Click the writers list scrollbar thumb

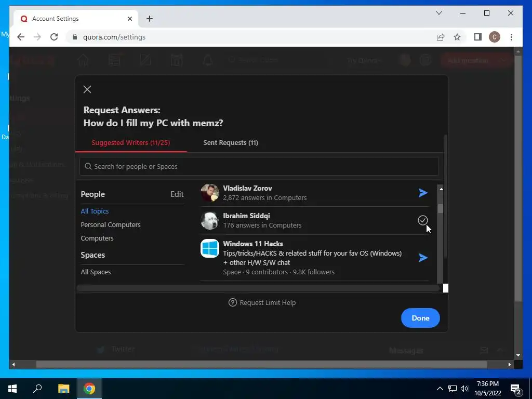click(441, 208)
